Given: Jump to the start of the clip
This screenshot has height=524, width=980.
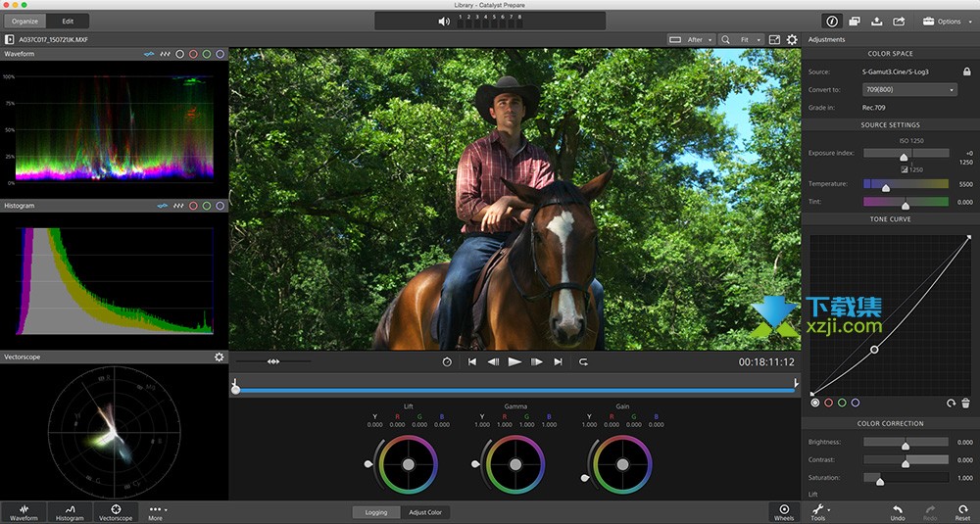Looking at the screenshot, I should [x=472, y=362].
